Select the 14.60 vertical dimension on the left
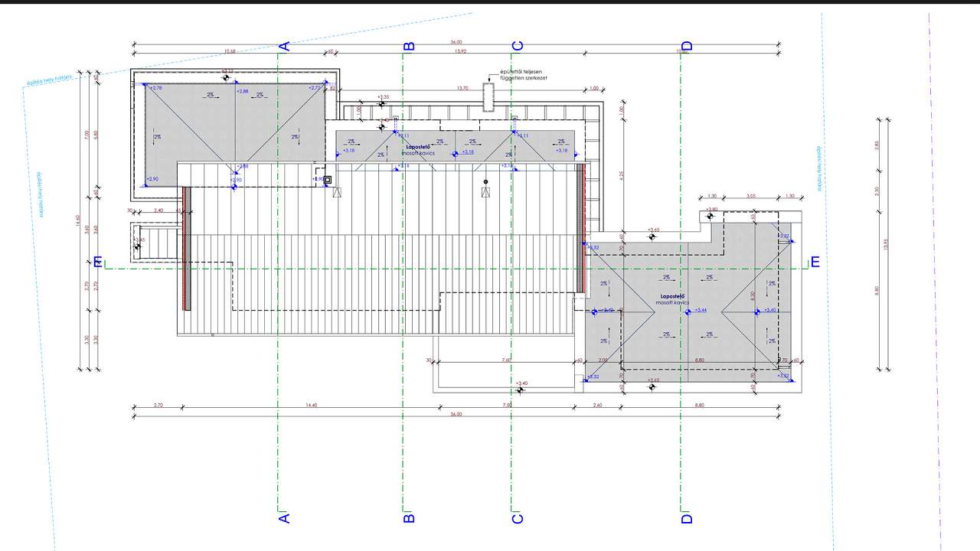This screenshot has height=551, width=980. click(77, 221)
